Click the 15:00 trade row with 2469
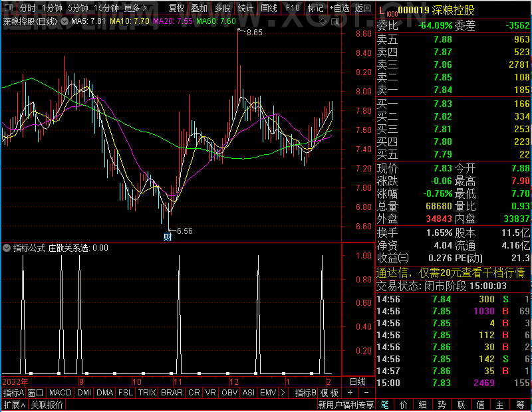Viewport: 532px width, 412px height. click(x=454, y=383)
